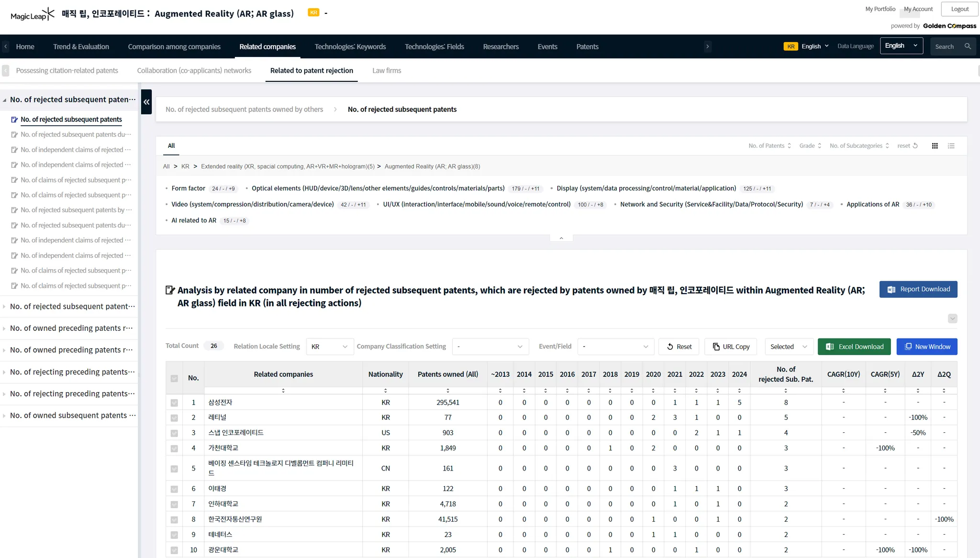The width and height of the screenshot is (980, 558).
Task: Sort by No. of Patents
Action: pyautogui.click(x=769, y=146)
